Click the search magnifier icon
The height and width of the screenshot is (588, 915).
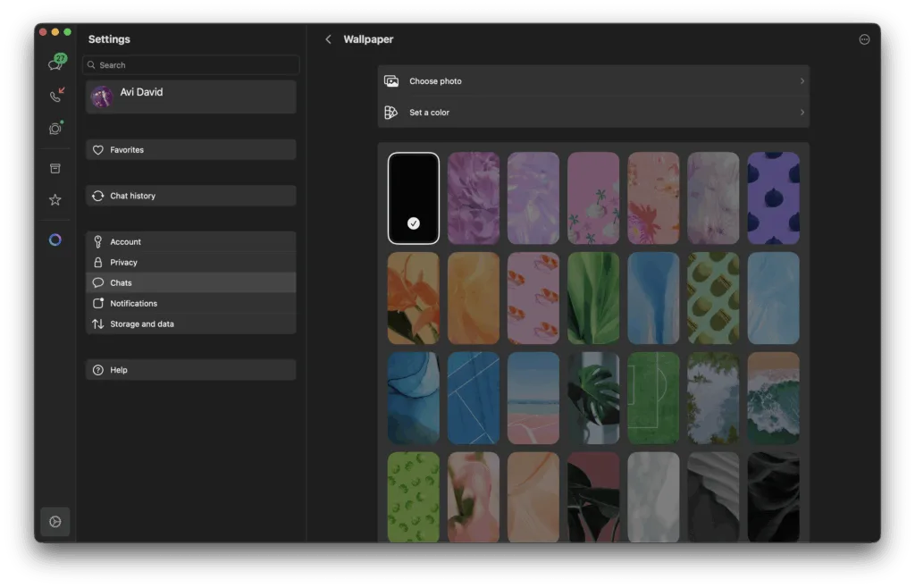pos(91,64)
